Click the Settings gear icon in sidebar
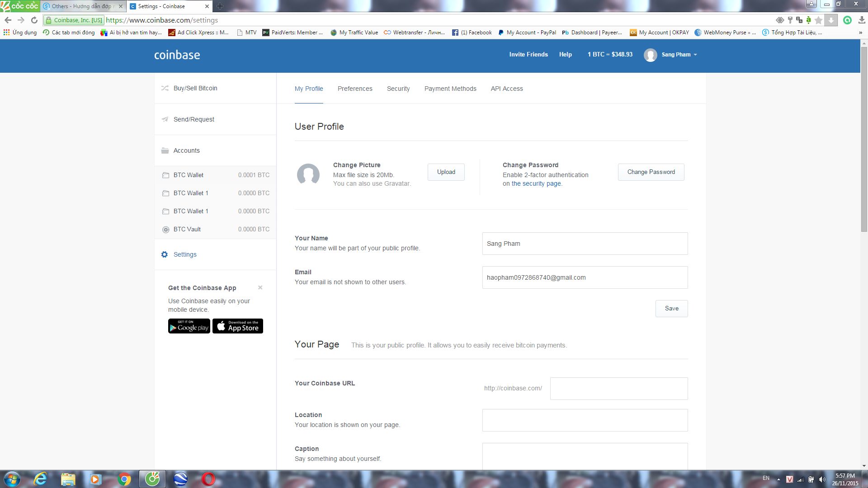Image resolution: width=868 pixels, height=488 pixels. click(165, 254)
